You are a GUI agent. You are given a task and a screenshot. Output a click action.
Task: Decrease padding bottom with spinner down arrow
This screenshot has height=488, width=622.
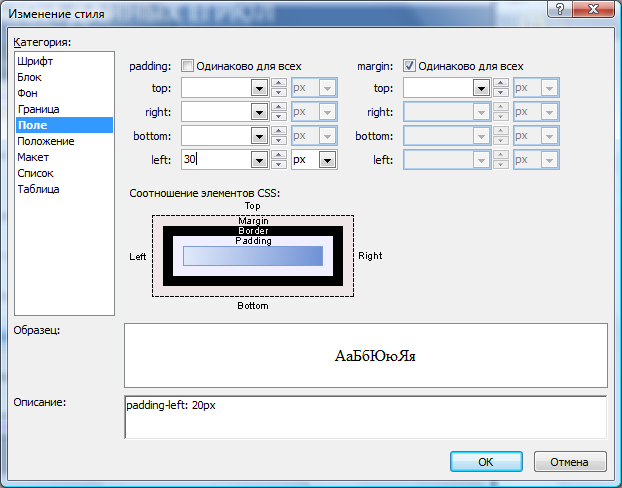[x=279, y=140]
